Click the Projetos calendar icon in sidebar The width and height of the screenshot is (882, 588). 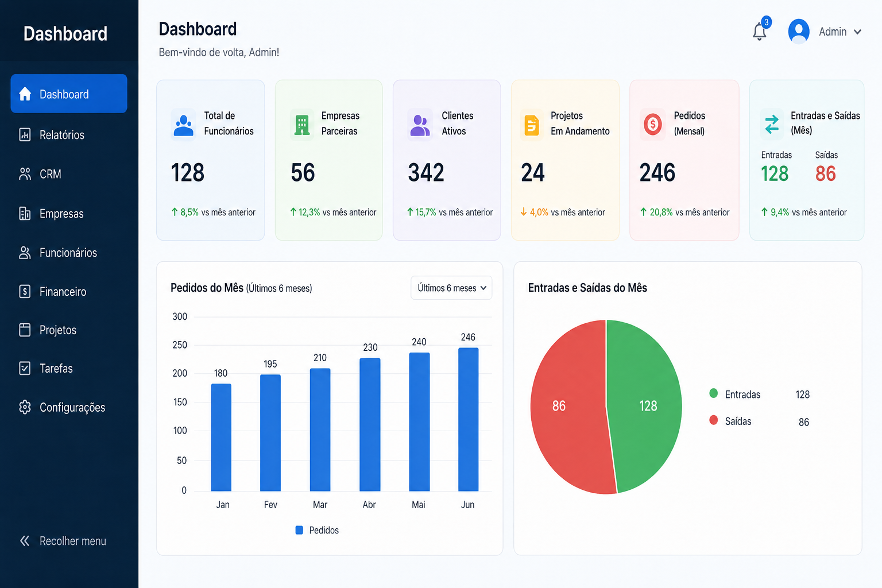(25, 330)
